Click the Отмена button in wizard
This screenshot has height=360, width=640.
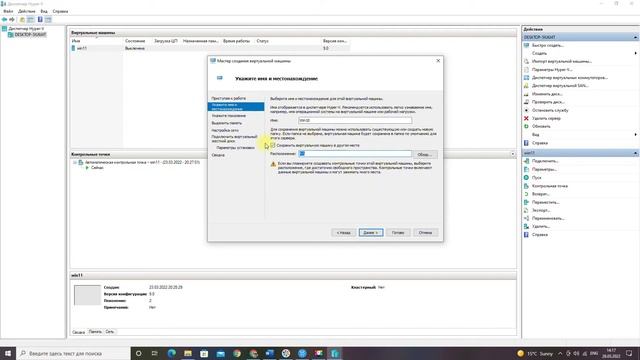pos(425,233)
